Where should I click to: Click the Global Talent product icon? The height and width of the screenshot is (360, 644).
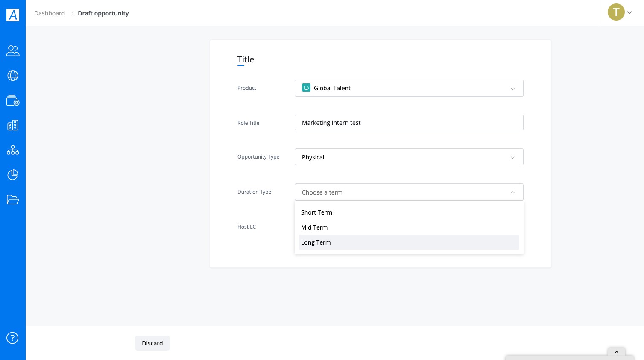click(x=306, y=88)
